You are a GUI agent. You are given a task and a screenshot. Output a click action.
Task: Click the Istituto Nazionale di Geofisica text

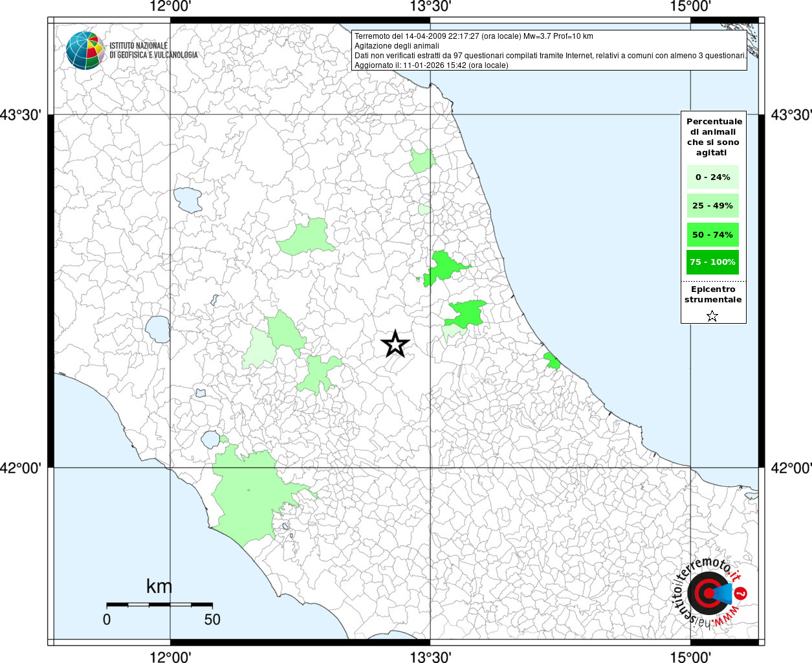[x=153, y=51]
